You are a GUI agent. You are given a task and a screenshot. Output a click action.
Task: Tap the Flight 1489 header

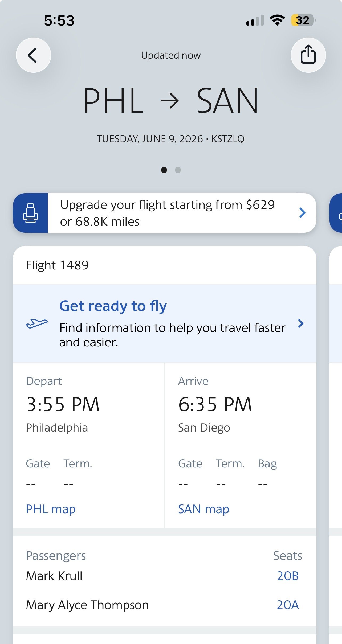(x=57, y=265)
